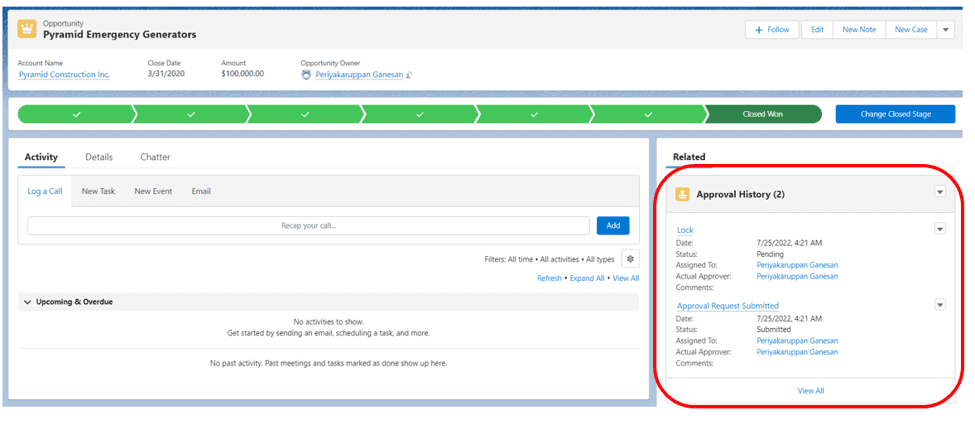Click the change owner icon after owner name

click(409, 75)
